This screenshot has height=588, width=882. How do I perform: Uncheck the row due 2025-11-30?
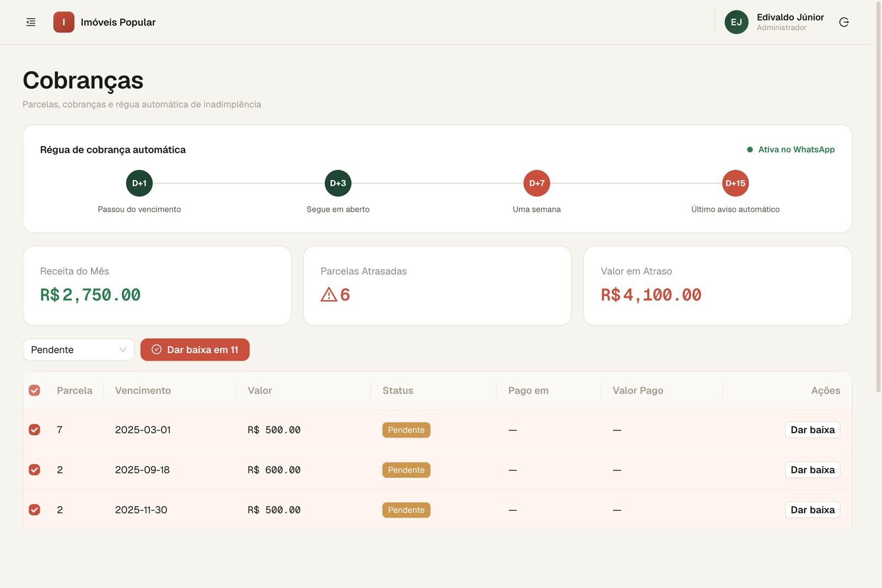coord(34,510)
